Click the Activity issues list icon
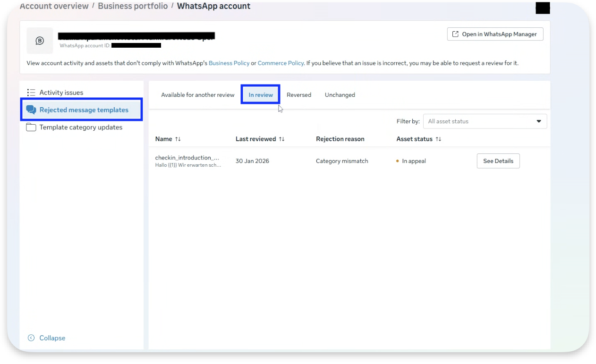Viewport: 596px width, 364px height. click(31, 93)
